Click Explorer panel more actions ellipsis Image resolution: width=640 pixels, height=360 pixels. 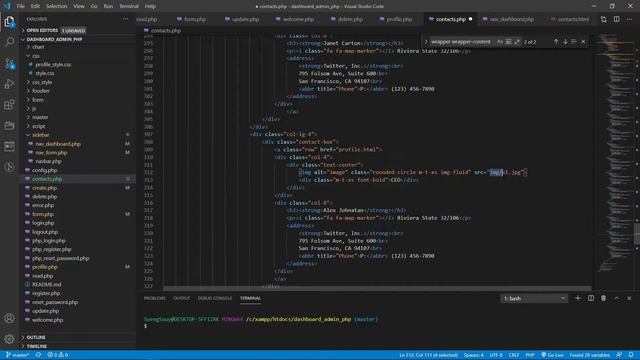(125, 19)
